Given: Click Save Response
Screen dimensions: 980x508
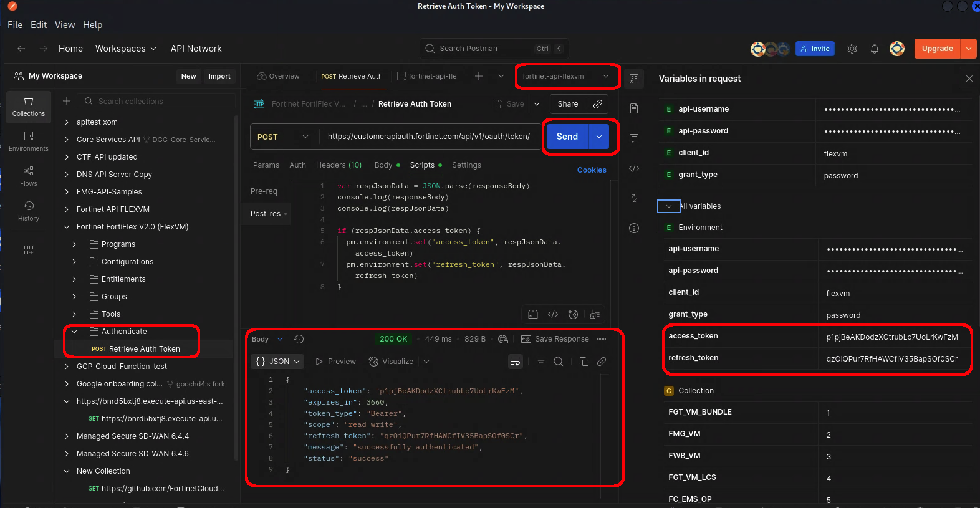Looking at the screenshot, I should [x=555, y=339].
